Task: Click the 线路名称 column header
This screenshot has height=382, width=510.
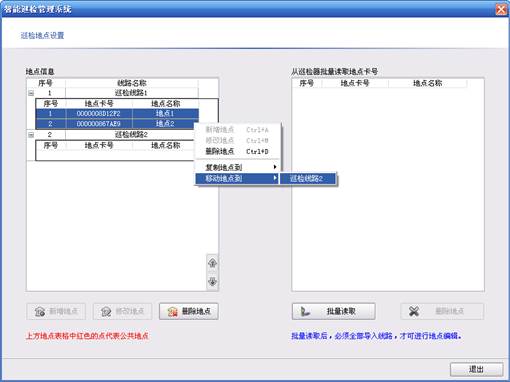Action: point(132,83)
